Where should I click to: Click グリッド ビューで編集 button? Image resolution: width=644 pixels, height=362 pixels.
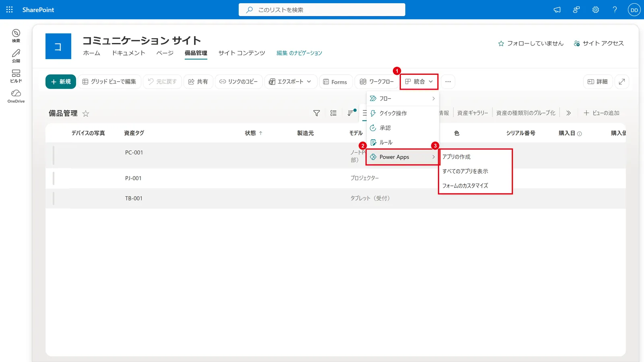click(109, 82)
